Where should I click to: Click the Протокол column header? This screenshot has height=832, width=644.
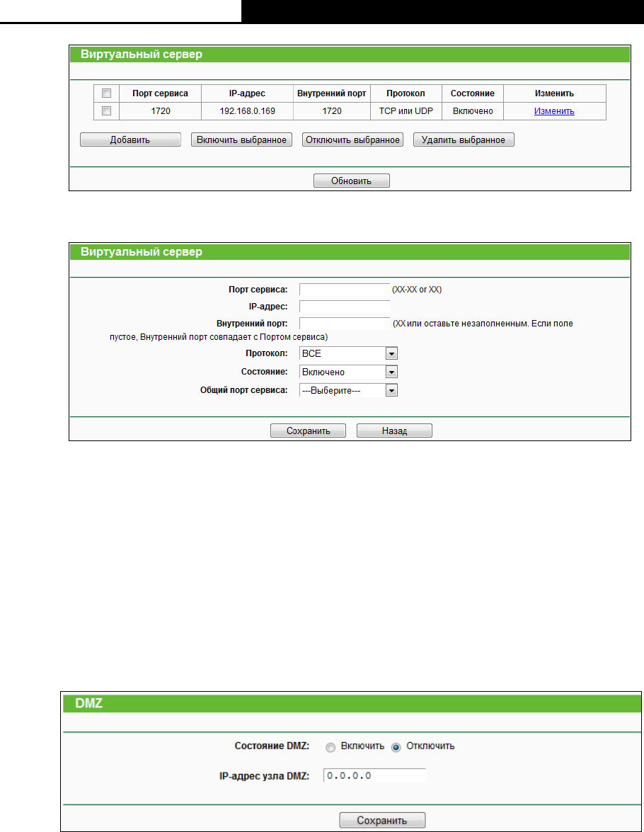click(x=406, y=93)
